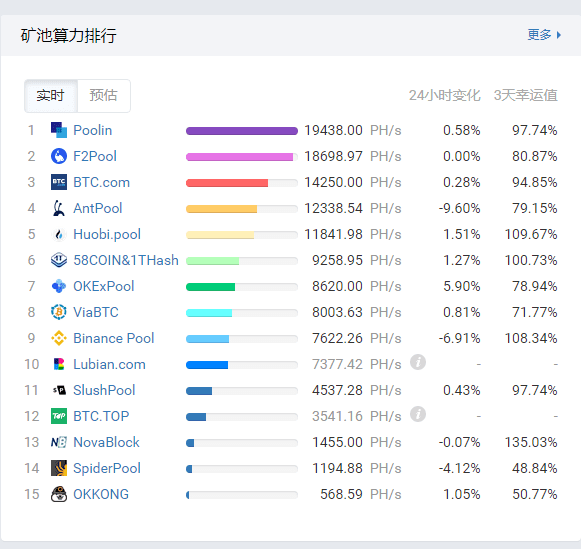The height and width of the screenshot is (549, 581).
Task: Click info icon next to Lubian.com hashrate
Action: [x=418, y=362]
